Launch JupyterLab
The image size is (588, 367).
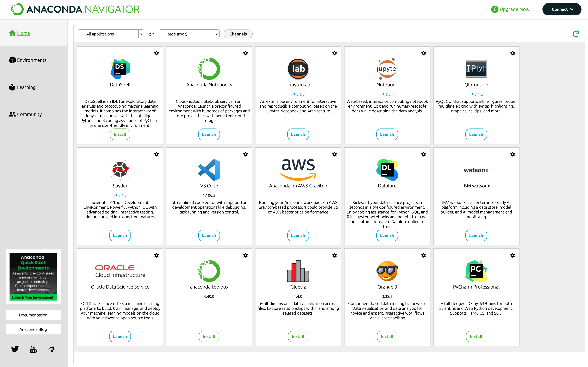(x=298, y=134)
